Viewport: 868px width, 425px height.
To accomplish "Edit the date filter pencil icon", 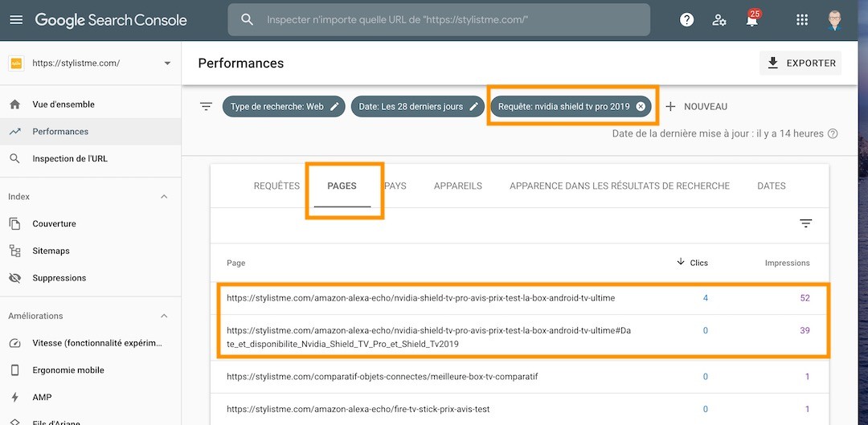I will (473, 107).
